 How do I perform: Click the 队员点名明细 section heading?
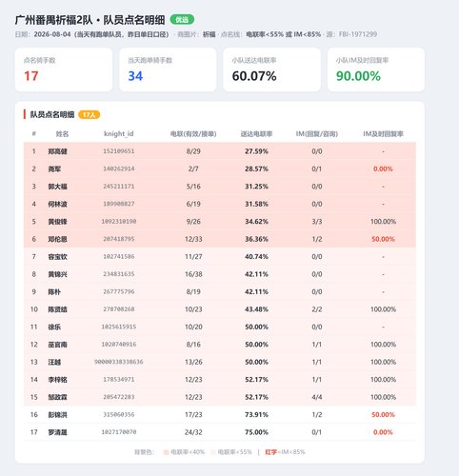point(52,114)
